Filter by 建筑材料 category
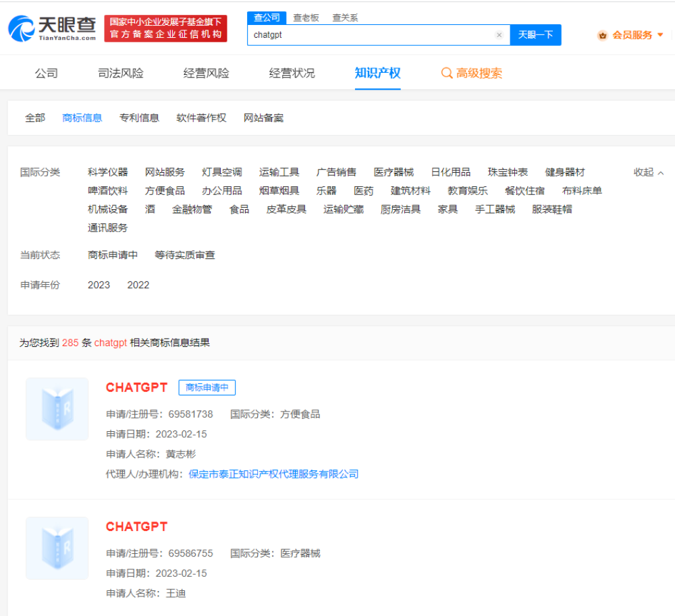Image resolution: width=675 pixels, height=616 pixels. coord(410,190)
